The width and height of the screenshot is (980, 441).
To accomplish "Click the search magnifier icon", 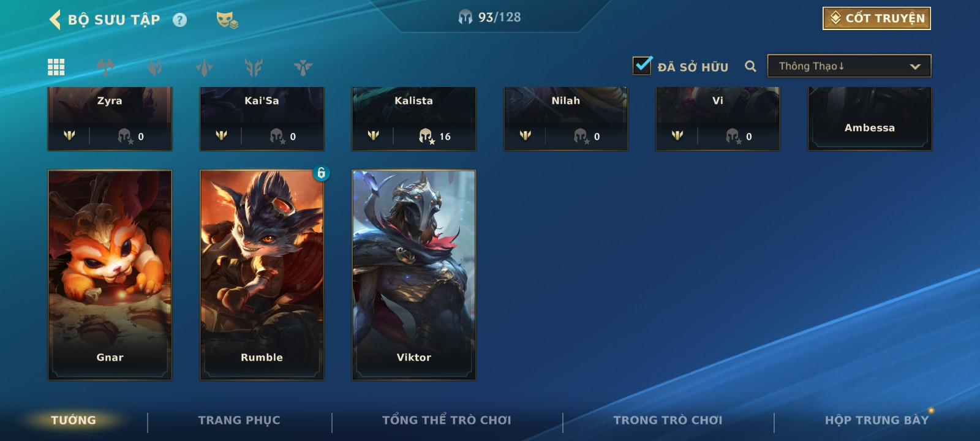I will pos(750,66).
